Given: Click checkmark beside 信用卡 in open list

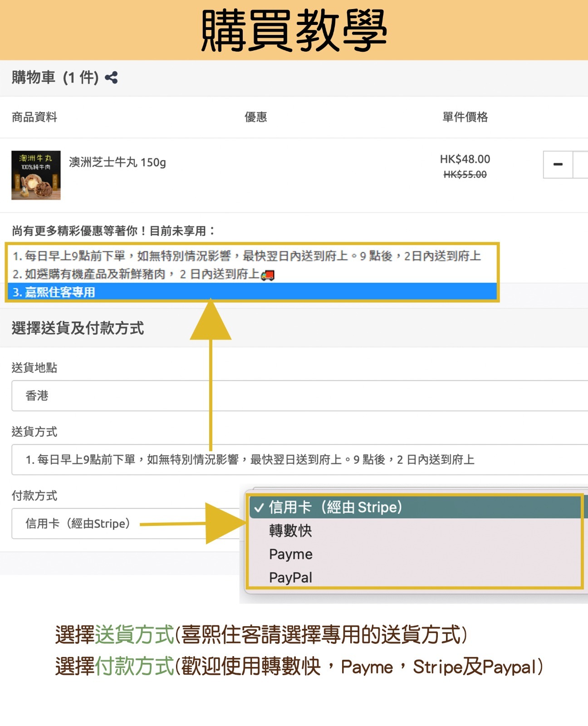Looking at the screenshot, I should pos(259,508).
